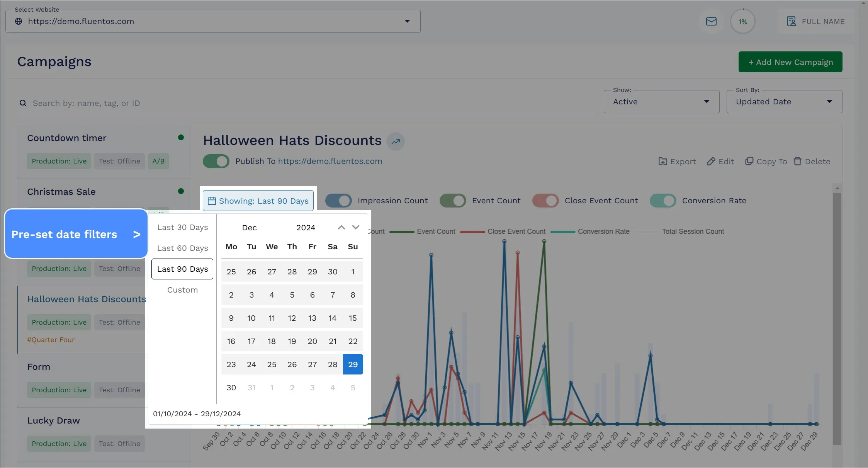Open the analytics trend icon beside title
The width and height of the screenshot is (868, 468).
[396, 141]
